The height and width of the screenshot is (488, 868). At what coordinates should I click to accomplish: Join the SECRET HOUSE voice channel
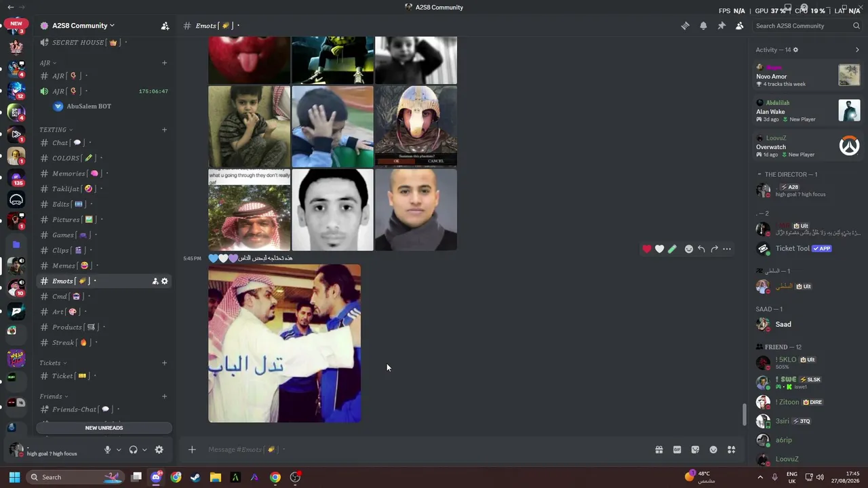point(104,43)
